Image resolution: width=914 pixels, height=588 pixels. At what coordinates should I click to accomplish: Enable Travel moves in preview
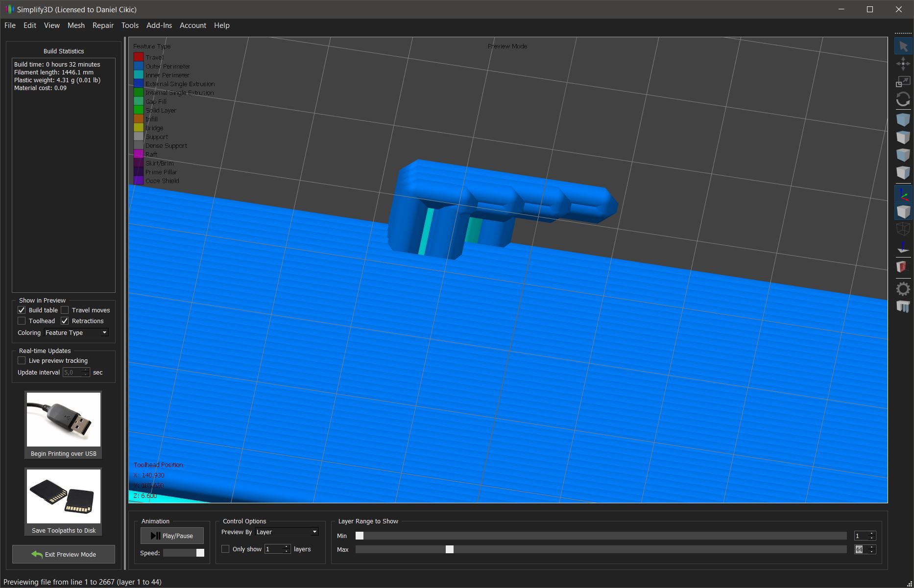65,310
